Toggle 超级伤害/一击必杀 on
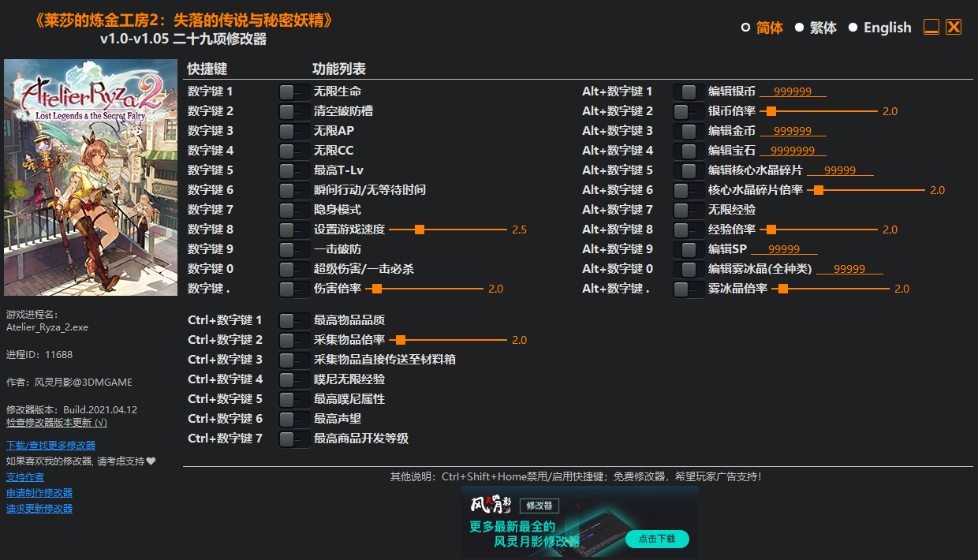 click(x=293, y=268)
